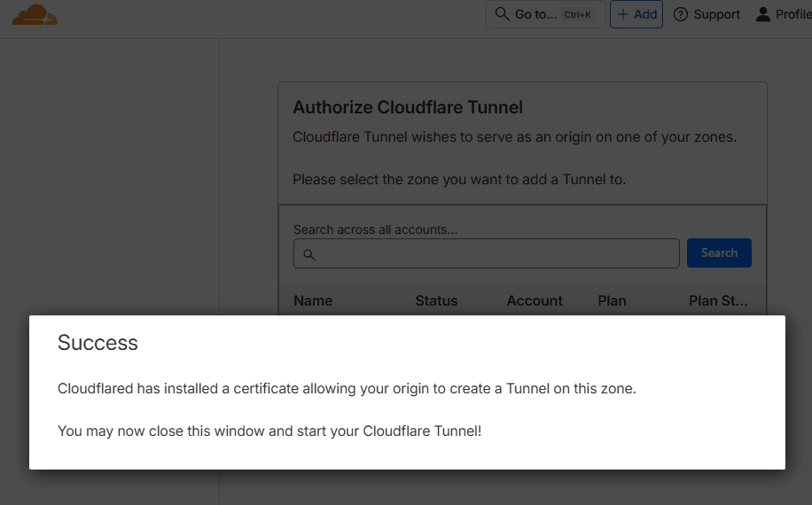This screenshot has width=812, height=505.
Task: Open the Support menu text
Action: [x=716, y=14]
